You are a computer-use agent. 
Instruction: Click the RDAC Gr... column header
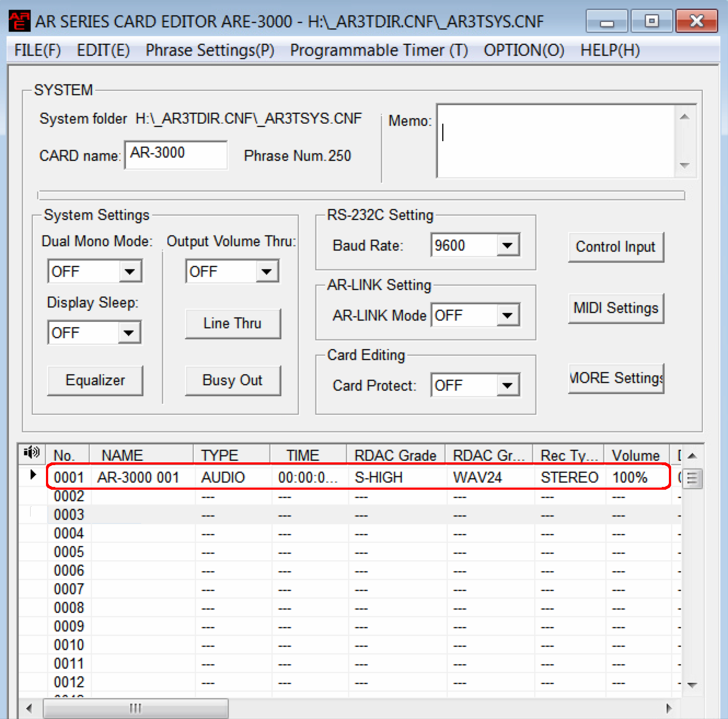[489, 455]
